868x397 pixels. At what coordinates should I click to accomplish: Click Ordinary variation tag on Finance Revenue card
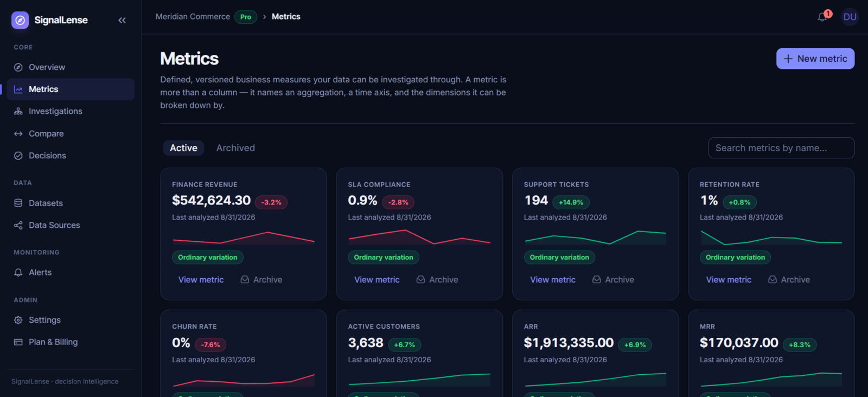208,258
